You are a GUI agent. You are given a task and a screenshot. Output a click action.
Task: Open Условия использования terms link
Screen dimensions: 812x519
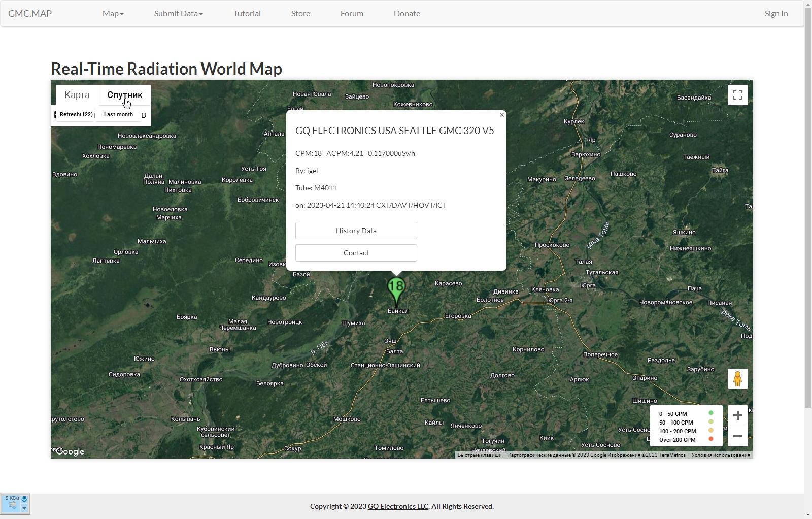point(721,455)
